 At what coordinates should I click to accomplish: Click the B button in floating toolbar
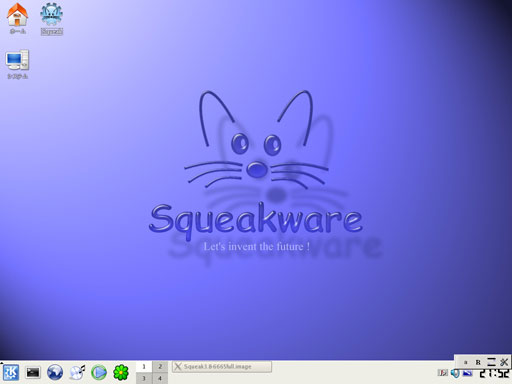[x=478, y=362]
